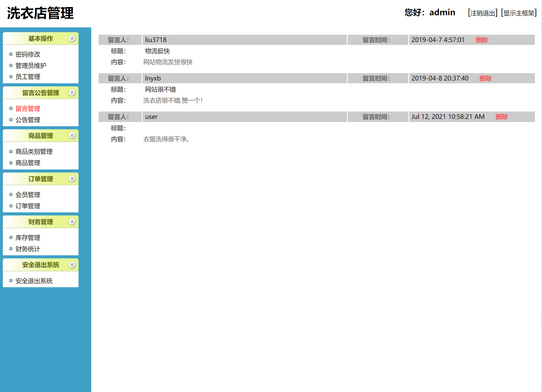Click the bullet icon beside 员工管理
542x392 pixels.
coord(11,77)
